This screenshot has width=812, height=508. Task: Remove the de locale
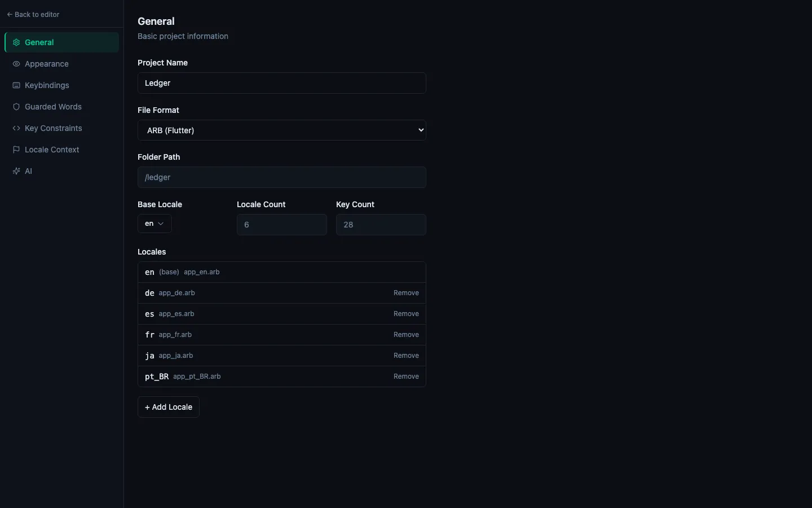click(x=406, y=293)
